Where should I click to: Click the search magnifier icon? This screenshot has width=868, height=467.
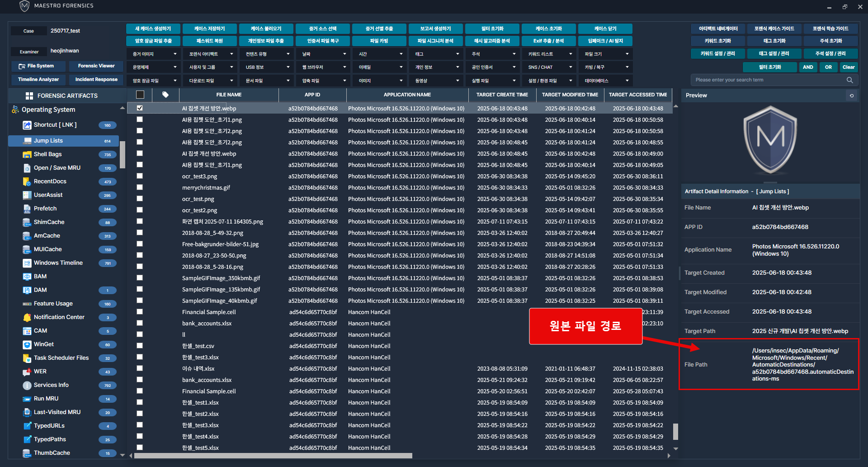coord(849,80)
